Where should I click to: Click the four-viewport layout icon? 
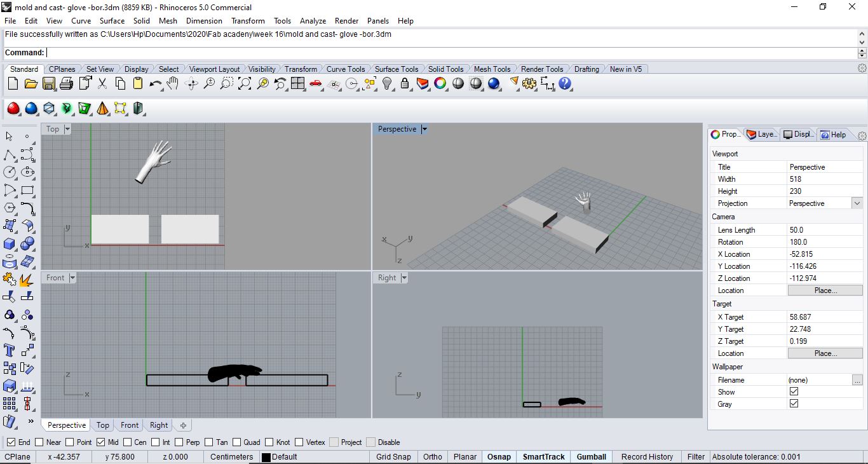(298, 83)
